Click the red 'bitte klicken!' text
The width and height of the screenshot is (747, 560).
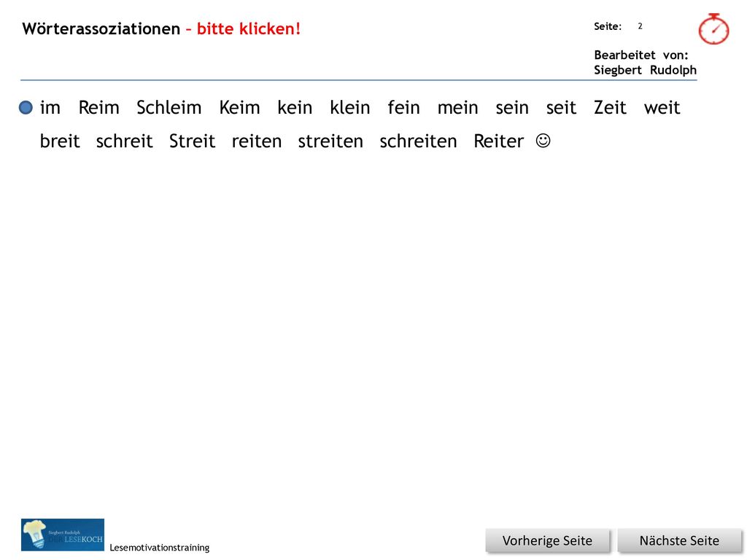click(x=249, y=29)
